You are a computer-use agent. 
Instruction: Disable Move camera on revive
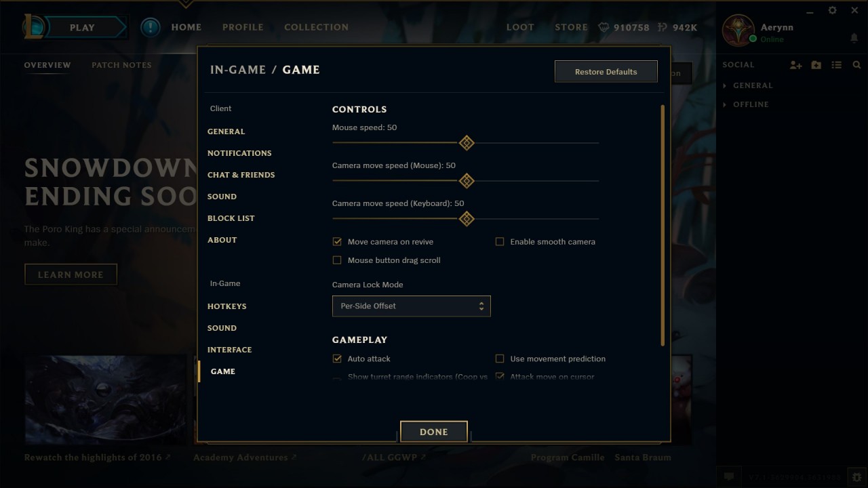coord(337,241)
